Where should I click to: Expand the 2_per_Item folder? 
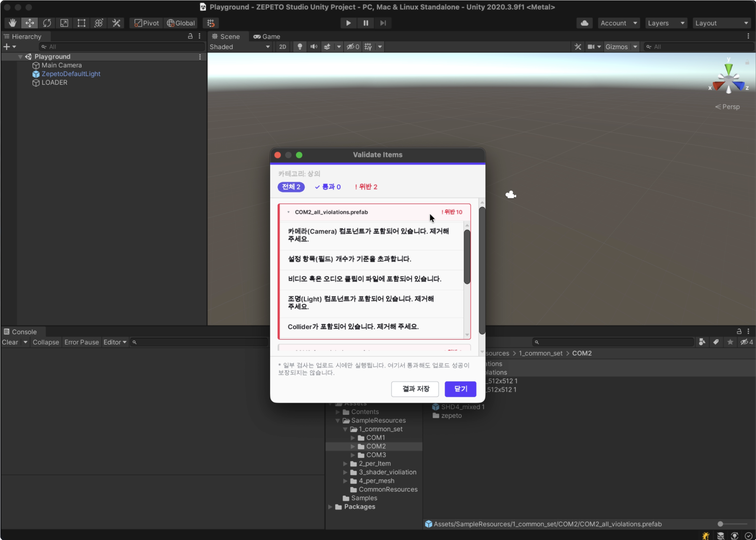pos(345,463)
